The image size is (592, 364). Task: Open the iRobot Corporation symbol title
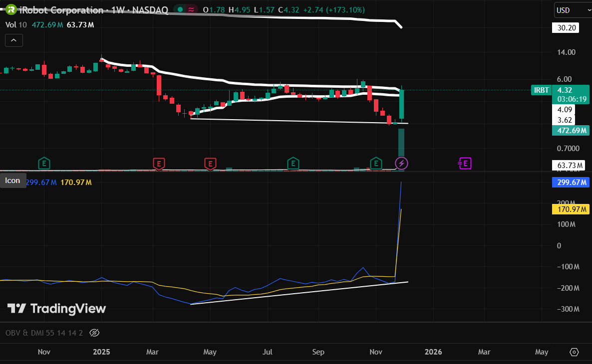tap(94, 10)
